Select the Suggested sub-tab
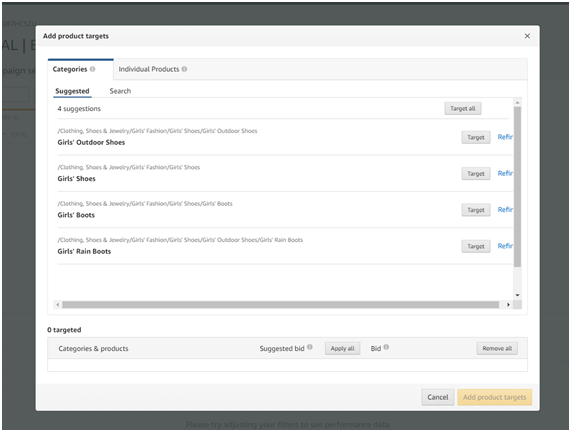 72,91
